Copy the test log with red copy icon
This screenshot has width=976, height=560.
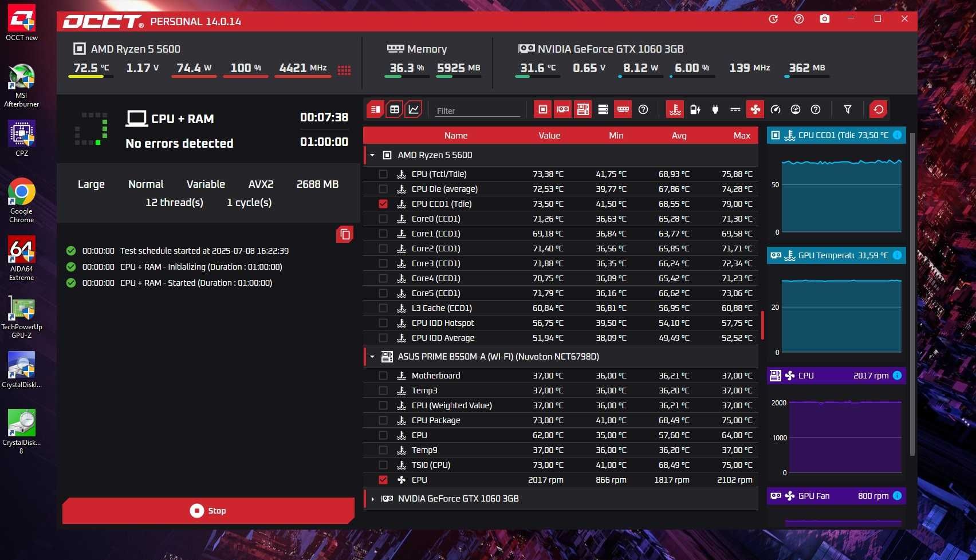pyautogui.click(x=345, y=234)
